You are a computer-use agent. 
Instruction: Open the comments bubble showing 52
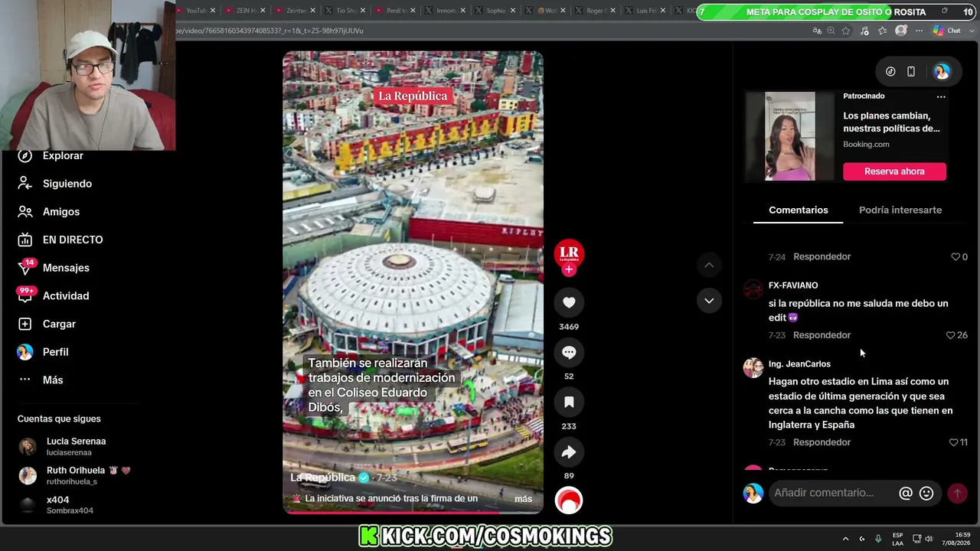pyautogui.click(x=569, y=352)
